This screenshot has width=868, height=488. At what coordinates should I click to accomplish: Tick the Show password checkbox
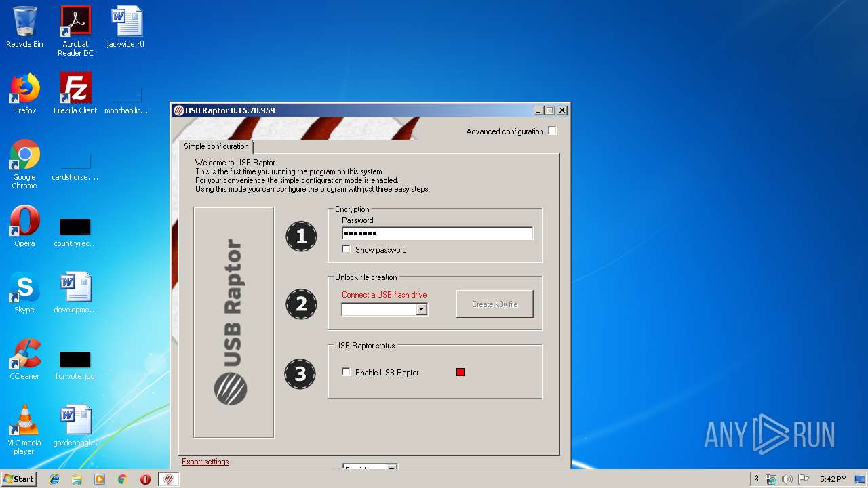tap(347, 249)
